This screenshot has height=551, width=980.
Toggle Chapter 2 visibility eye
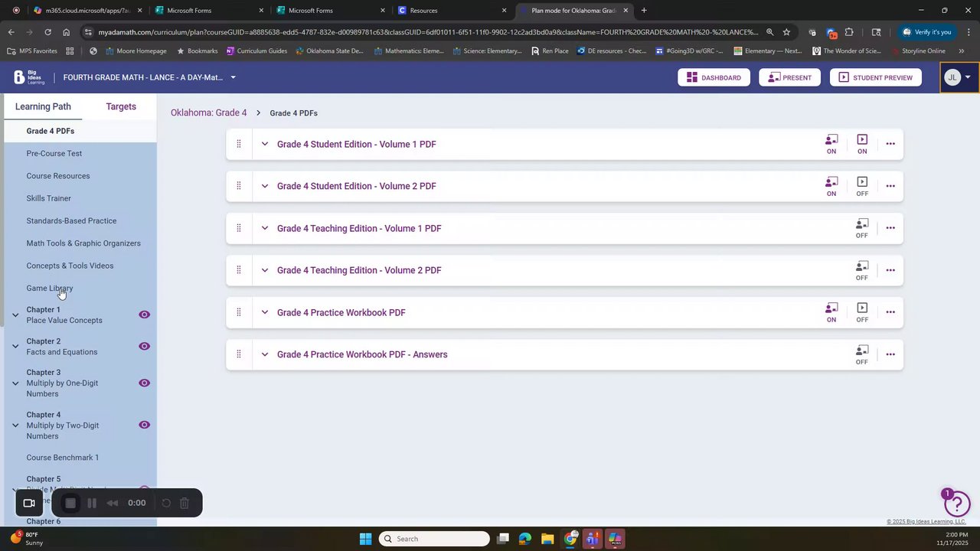(144, 346)
